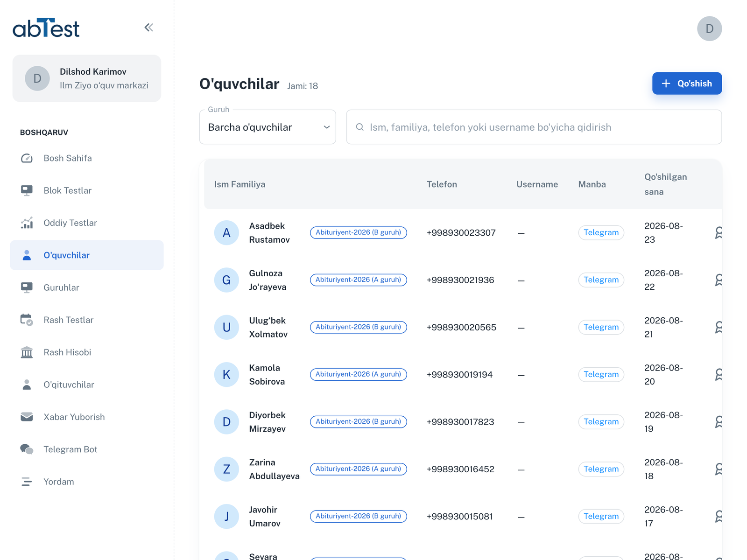The image size is (747, 560).
Task: Click action icon for Ulug'bek Xolmatov row
Action: click(719, 327)
